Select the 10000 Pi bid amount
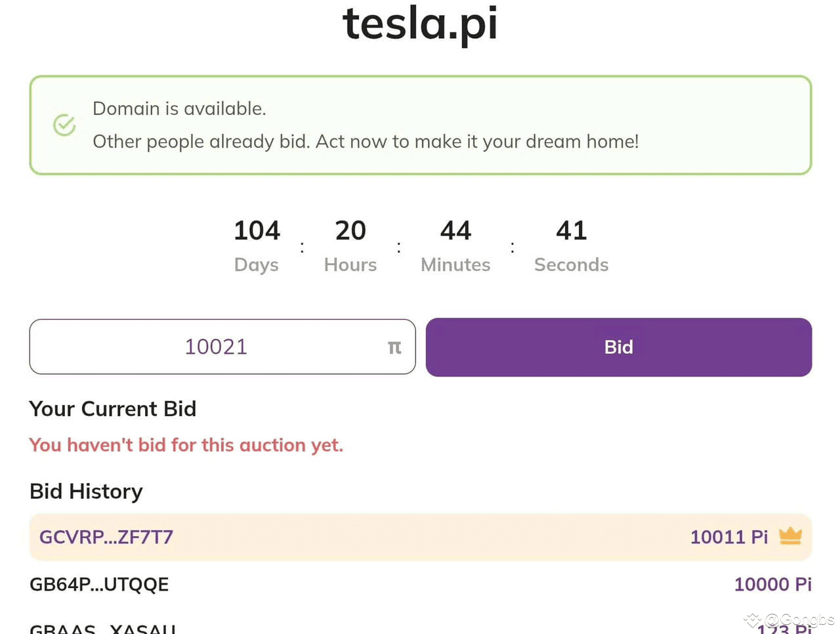 tap(773, 584)
